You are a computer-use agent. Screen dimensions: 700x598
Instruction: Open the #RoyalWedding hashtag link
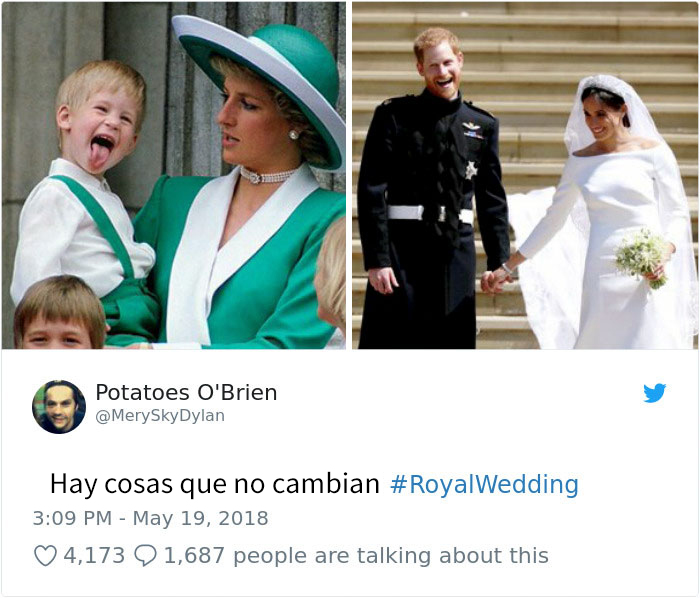point(484,484)
